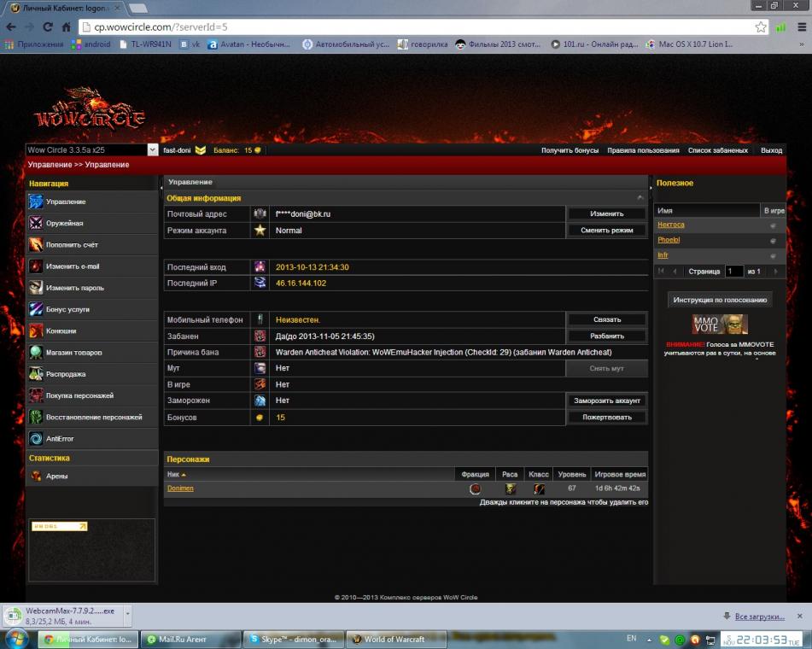Image resolution: width=812 pixels, height=649 pixels.
Task: Click the Магазин товаров orb icon
Action: [x=36, y=352]
